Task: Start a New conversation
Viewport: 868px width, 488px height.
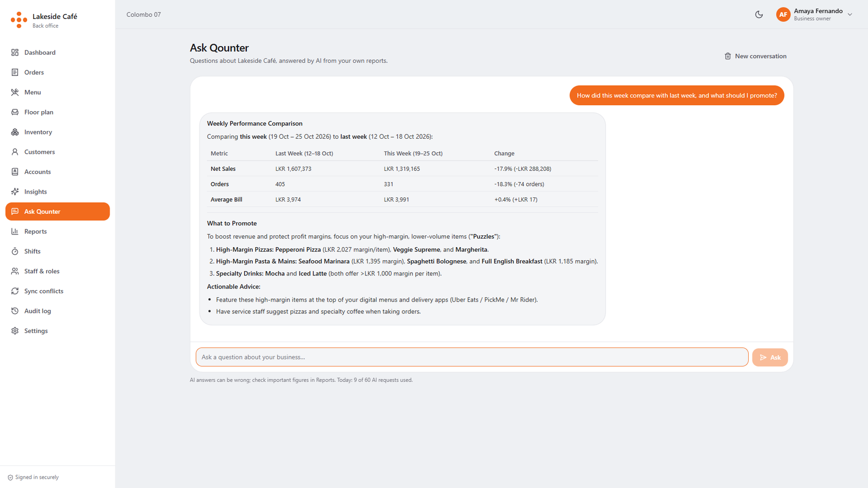Action: 755,56
